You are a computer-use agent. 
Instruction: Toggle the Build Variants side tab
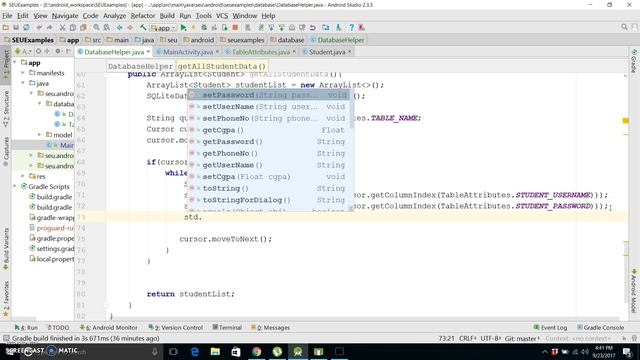click(6, 248)
